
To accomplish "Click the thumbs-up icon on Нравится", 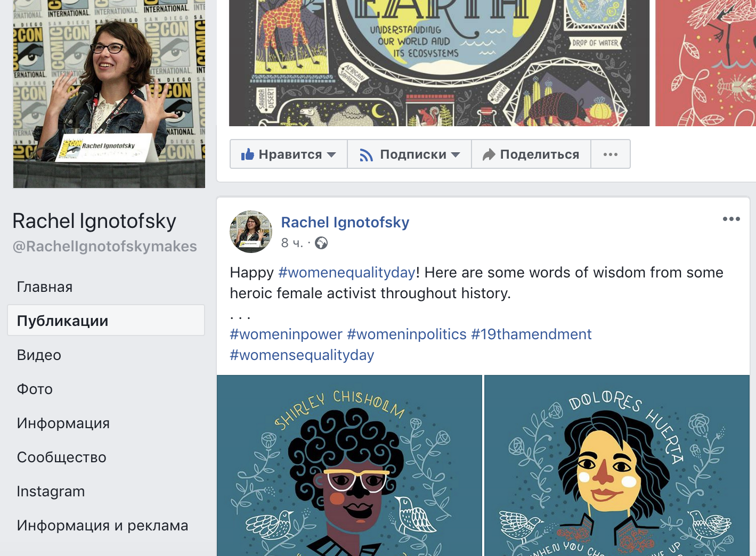I will tap(247, 154).
